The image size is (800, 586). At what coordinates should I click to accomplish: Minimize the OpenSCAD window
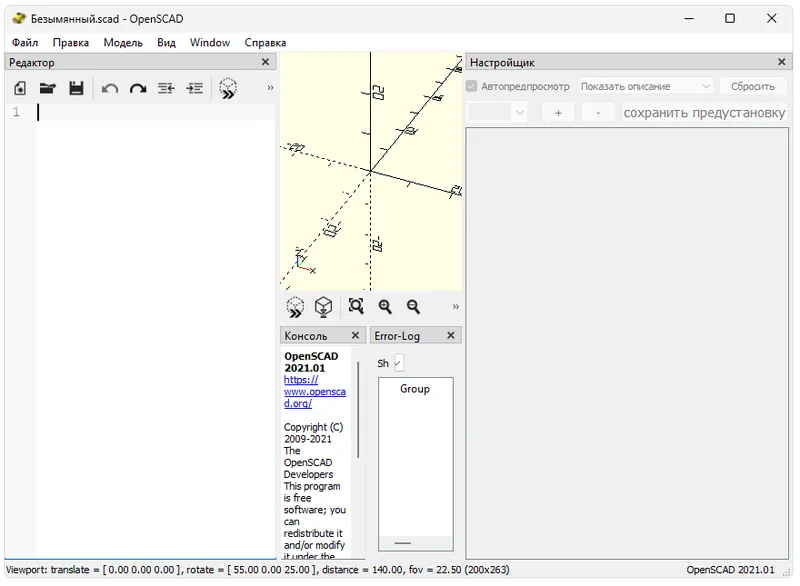[689, 18]
